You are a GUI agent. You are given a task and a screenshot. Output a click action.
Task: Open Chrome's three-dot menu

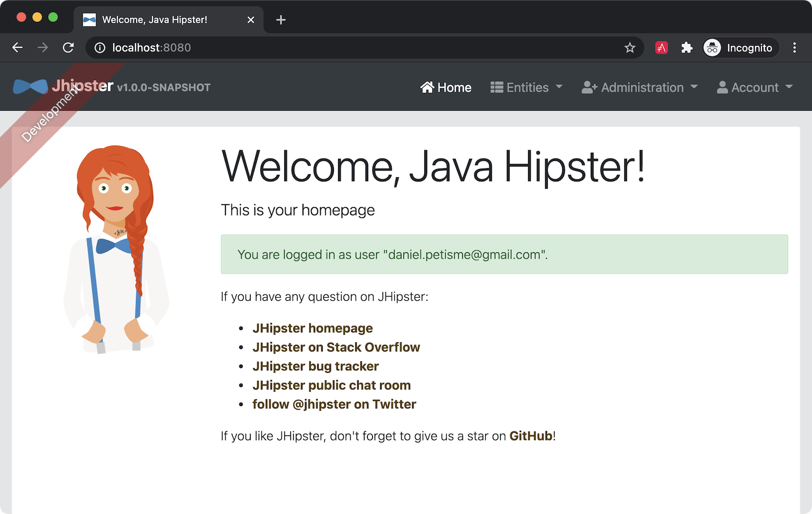794,48
